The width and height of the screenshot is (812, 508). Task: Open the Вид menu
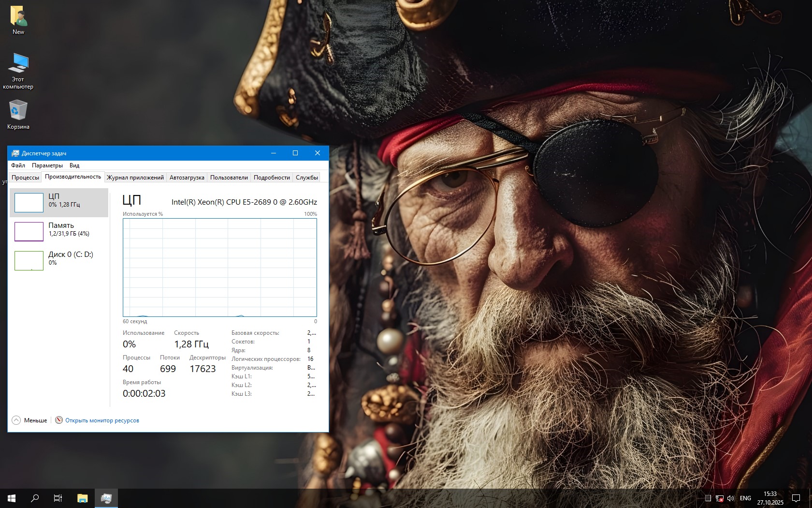click(74, 165)
